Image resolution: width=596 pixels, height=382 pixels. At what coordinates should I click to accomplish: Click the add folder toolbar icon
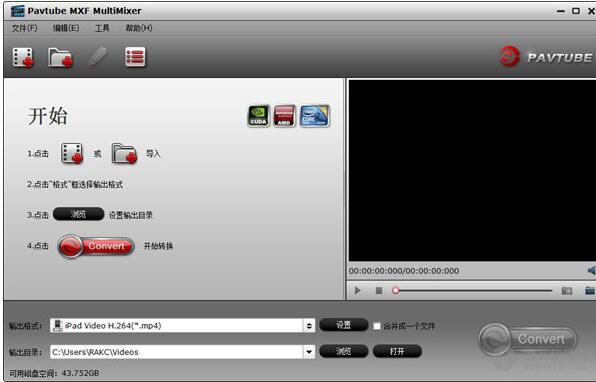[60, 58]
